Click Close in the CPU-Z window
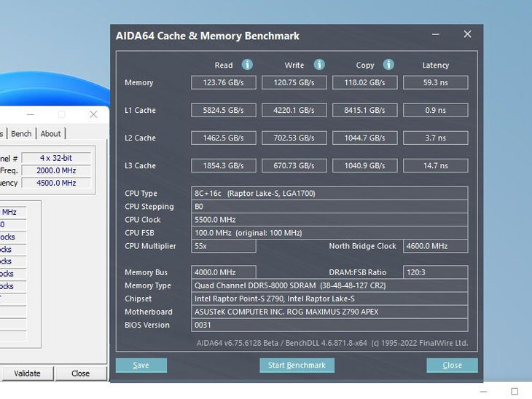The image size is (532, 399). click(x=81, y=374)
